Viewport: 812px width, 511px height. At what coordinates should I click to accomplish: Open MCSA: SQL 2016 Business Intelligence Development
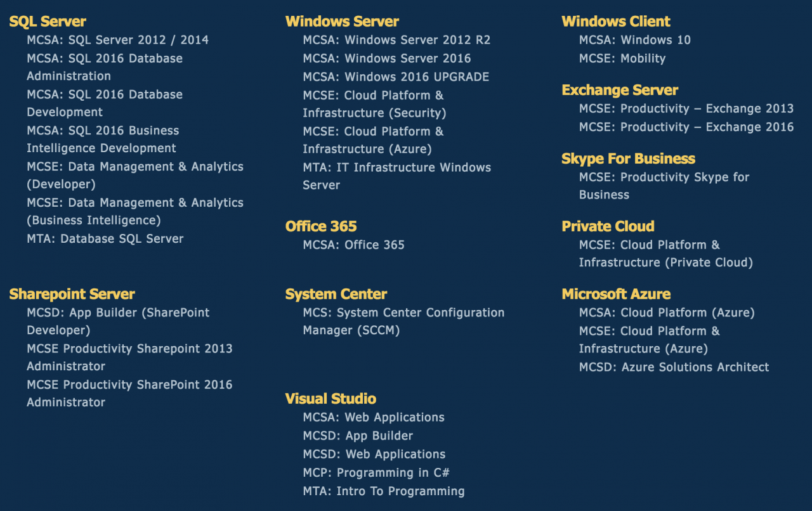[103, 139]
